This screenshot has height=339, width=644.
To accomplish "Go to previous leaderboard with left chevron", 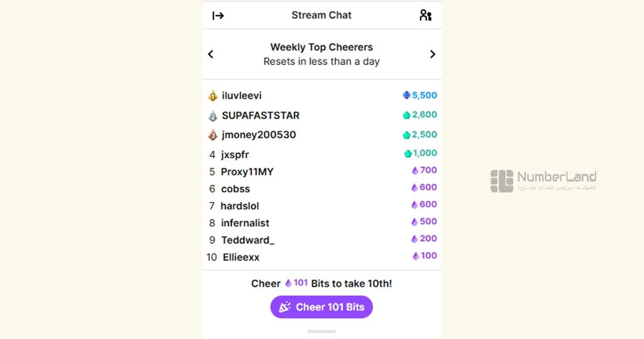I will point(211,54).
